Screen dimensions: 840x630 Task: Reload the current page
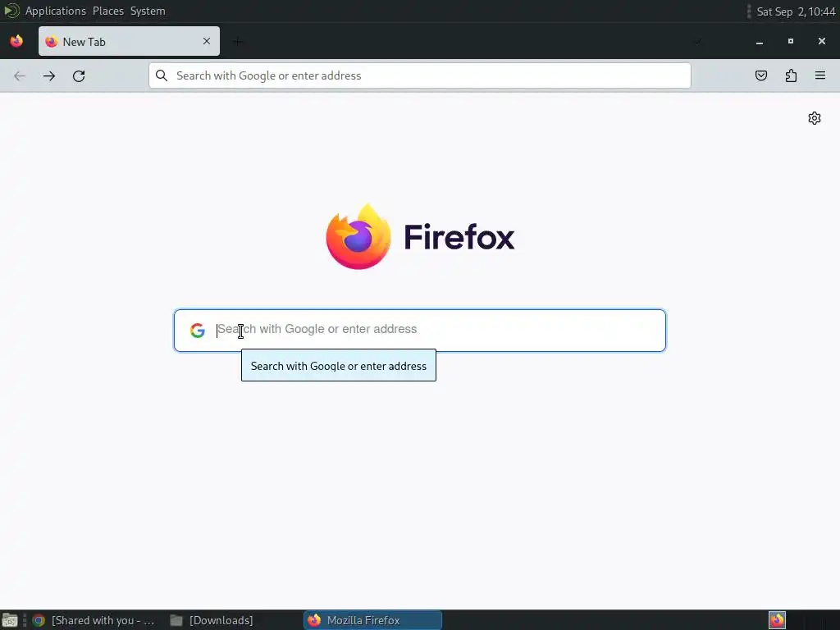79,76
